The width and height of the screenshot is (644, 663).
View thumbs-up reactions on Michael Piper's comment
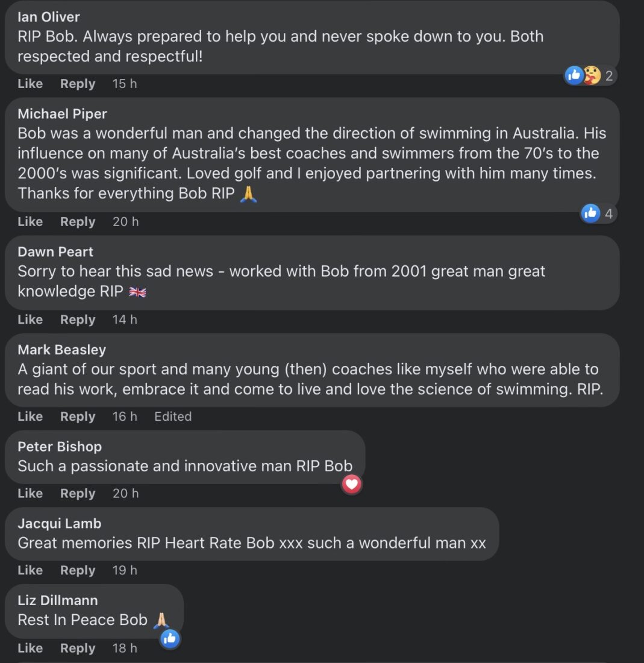[598, 213]
